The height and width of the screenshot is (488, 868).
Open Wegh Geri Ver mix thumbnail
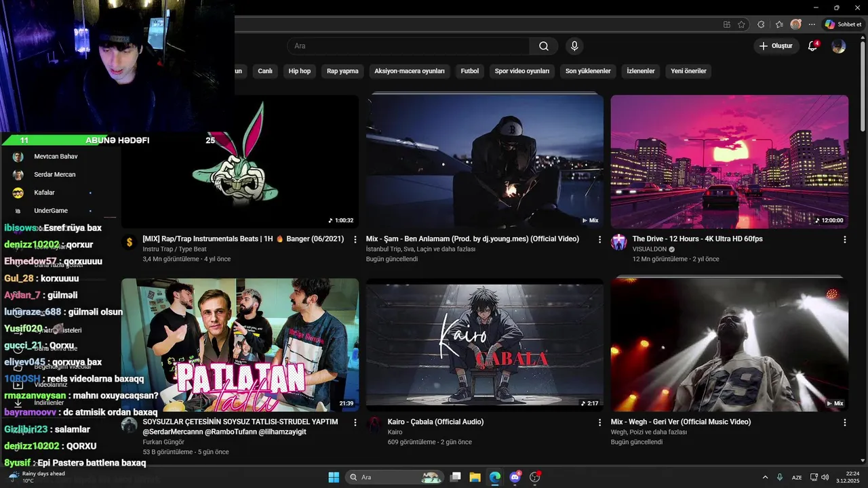(x=729, y=344)
